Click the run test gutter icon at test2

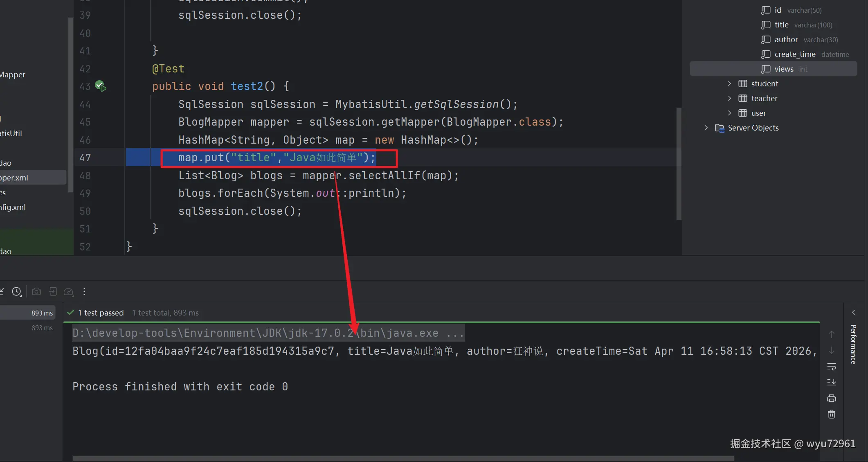101,86
